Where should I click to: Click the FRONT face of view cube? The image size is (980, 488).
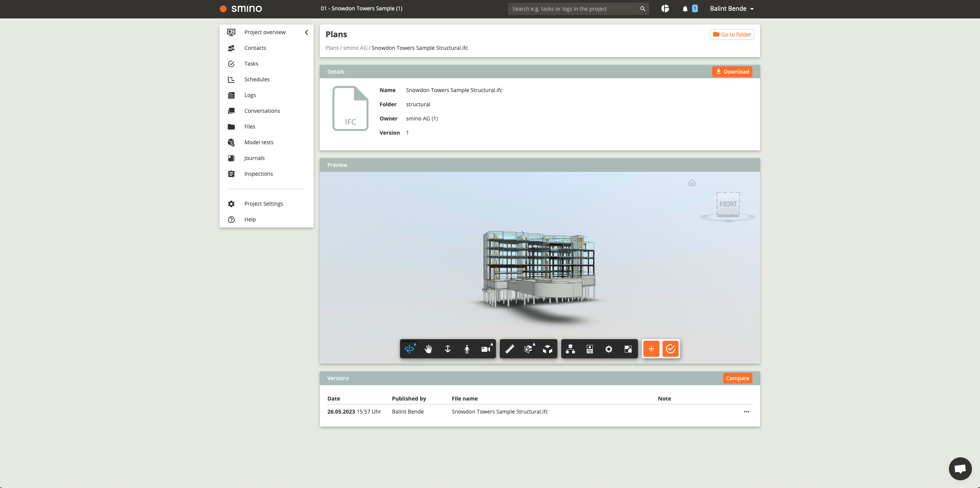[x=728, y=204]
